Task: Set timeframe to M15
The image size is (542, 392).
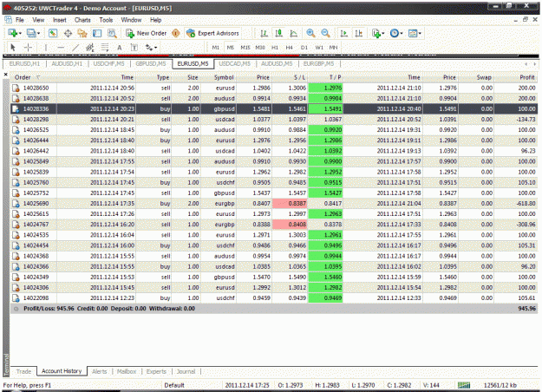Action: point(245,48)
